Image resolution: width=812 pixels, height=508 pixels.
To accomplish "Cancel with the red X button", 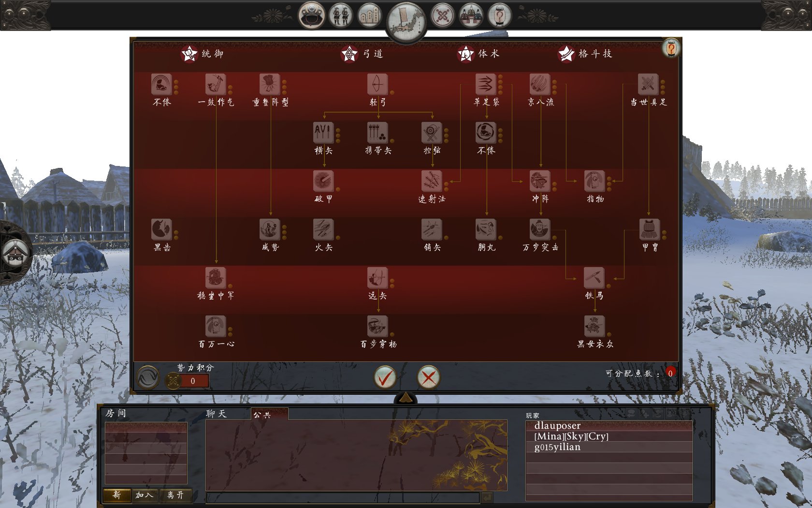I will [428, 377].
